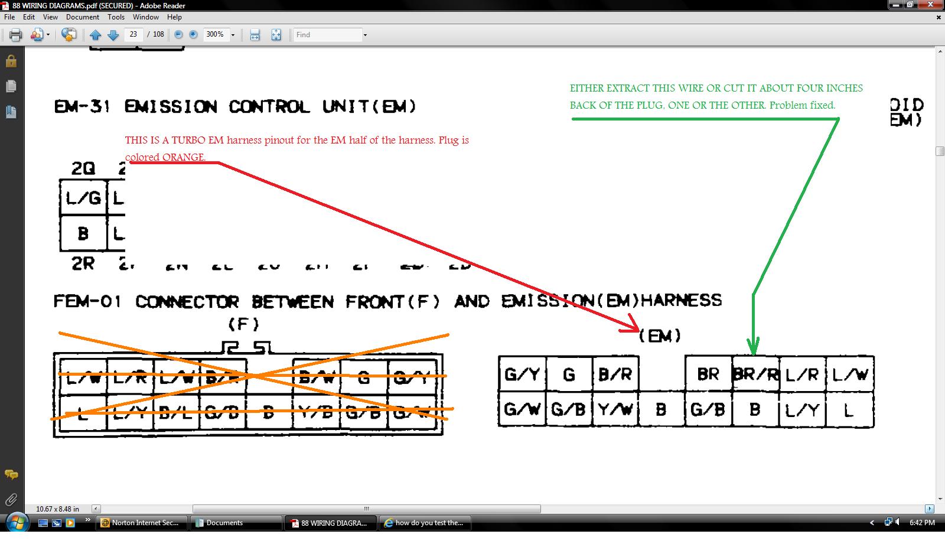945x560 pixels.
Task: Click the horizontal scrollbar thumb
Action: pyautogui.click(x=367, y=509)
